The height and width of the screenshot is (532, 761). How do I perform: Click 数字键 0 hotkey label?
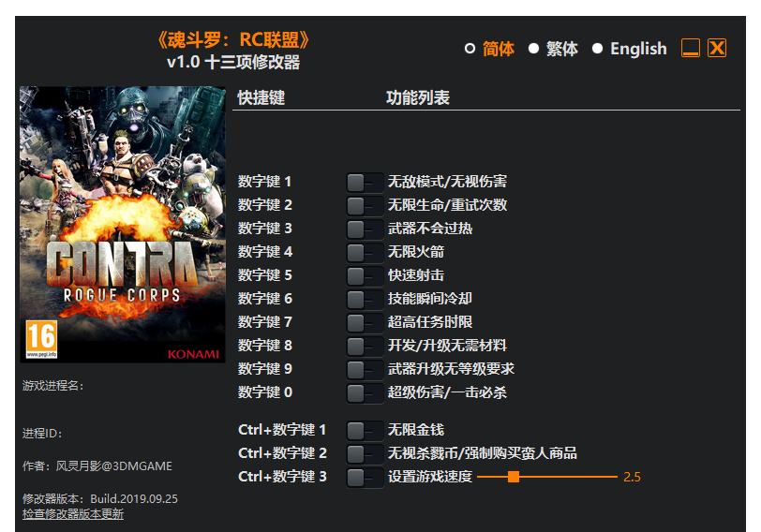coord(264,392)
